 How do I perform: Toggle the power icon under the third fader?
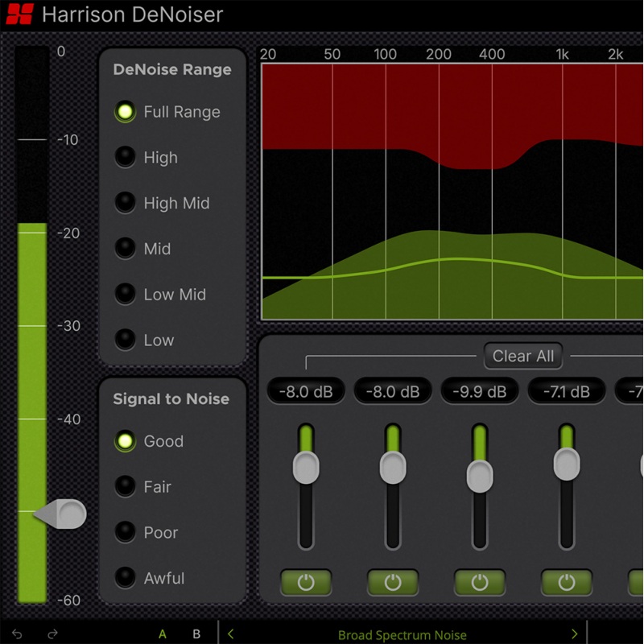[x=479, y=582]
